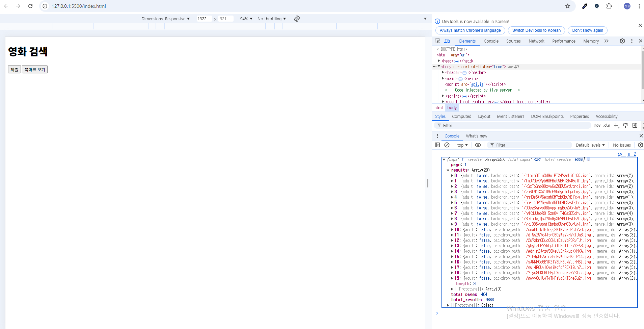Open api.js link in script tag
Image resolution: width=644 pixels, height=329 pixels.
(x=477, y=84)
